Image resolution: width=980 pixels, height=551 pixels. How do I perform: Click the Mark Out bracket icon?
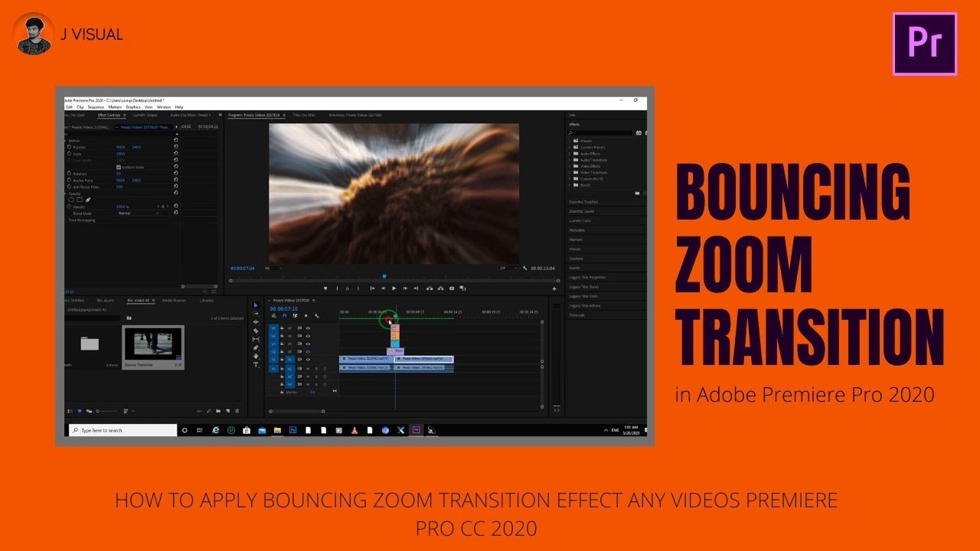click(358, 289)
